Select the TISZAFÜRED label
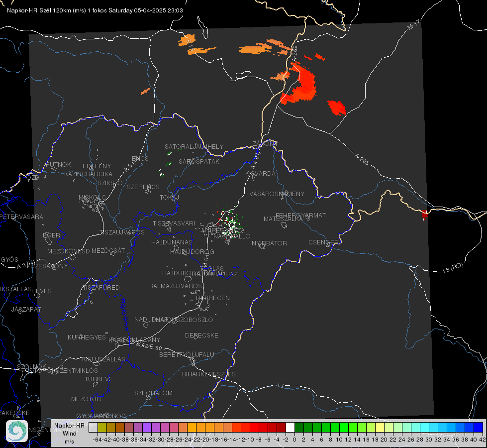 click(x=101, y=288)
